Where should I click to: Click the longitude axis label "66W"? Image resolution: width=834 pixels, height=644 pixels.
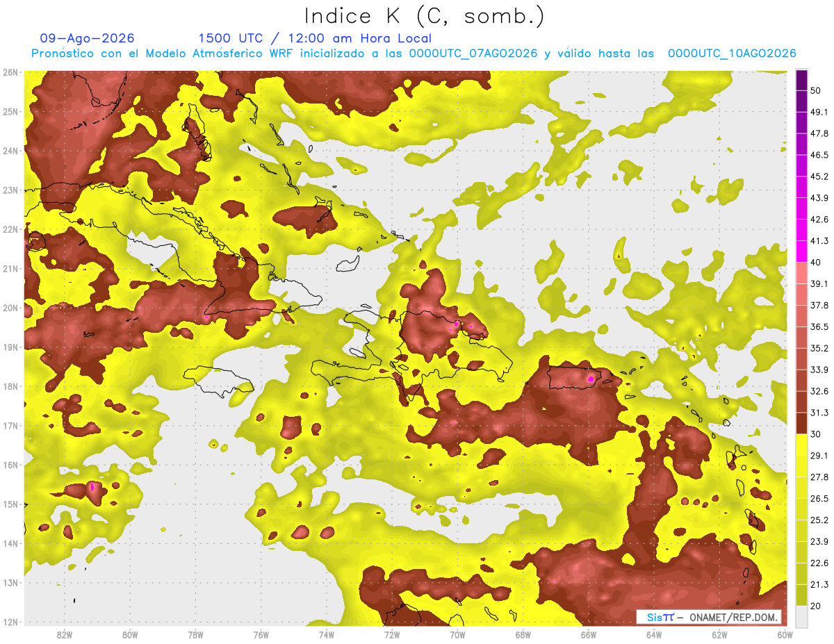(588, 635)
